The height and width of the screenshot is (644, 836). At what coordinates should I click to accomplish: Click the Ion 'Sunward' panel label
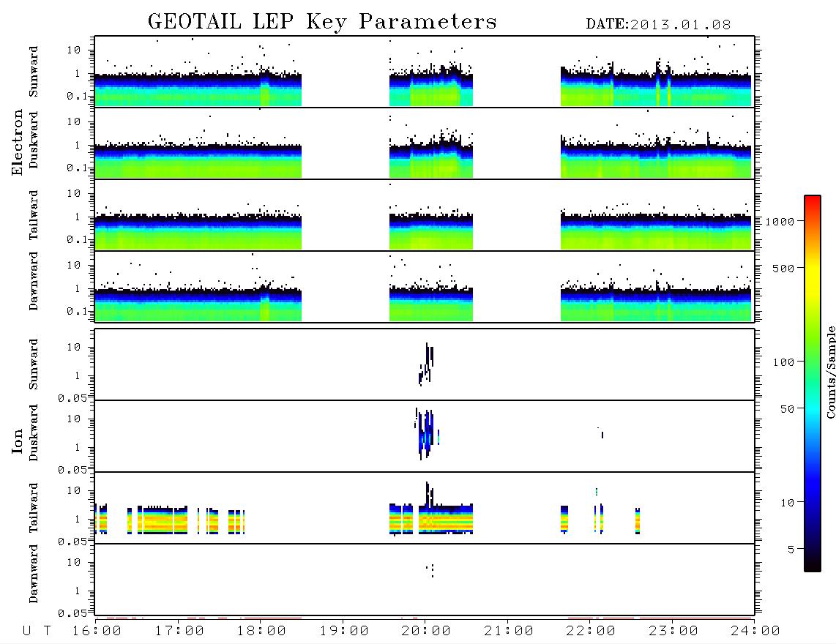pyautogui.click(x=34, y=364)
